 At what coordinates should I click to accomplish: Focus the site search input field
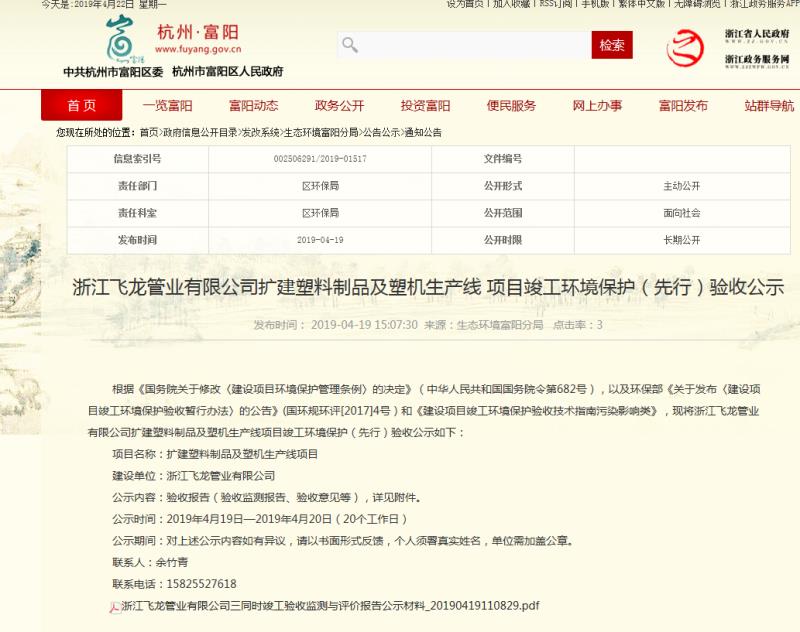click(x=464, y=45)
